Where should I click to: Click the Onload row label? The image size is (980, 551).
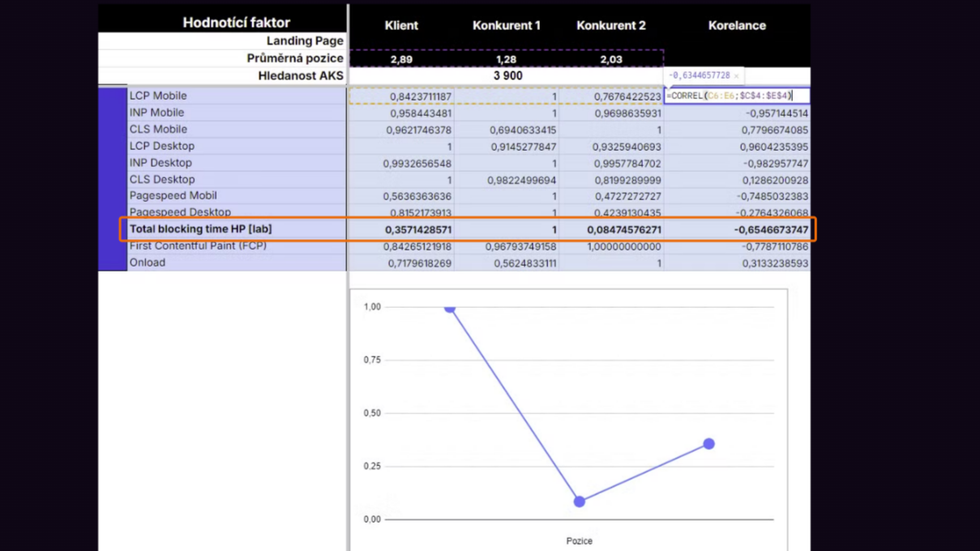pos(148,263)
